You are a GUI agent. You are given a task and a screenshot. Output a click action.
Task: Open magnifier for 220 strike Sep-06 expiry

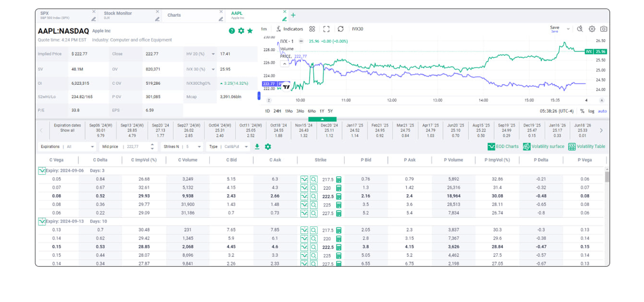313,188
